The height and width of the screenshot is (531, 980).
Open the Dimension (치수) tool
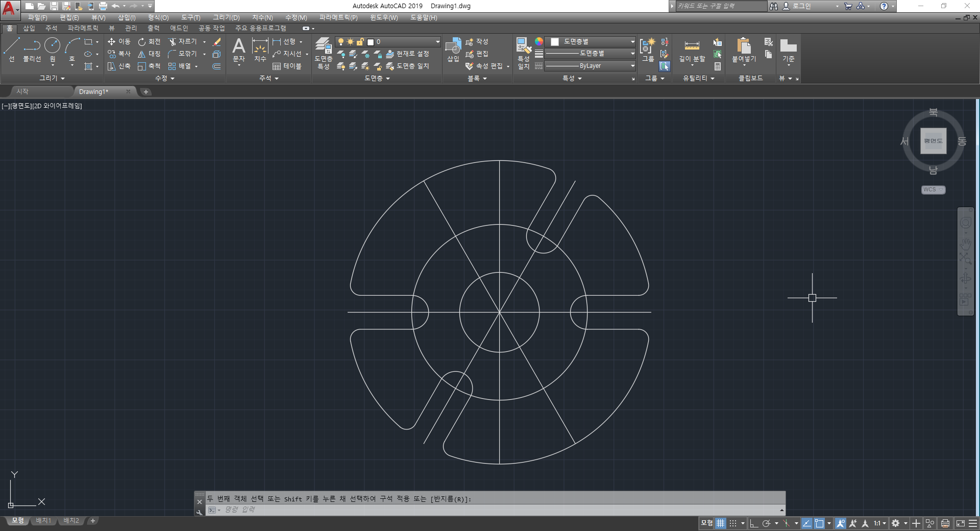pyautogui.click(x=260, y=50)
